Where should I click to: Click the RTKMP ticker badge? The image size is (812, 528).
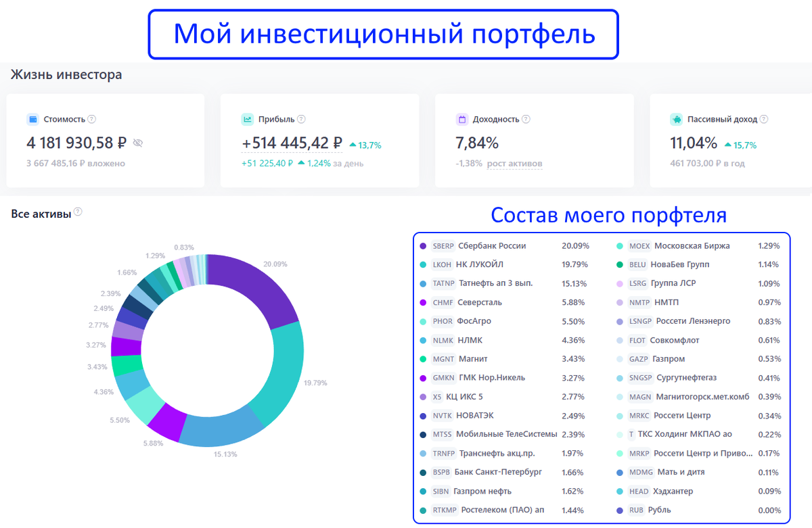pyautogui.click(x=445, y=510)
